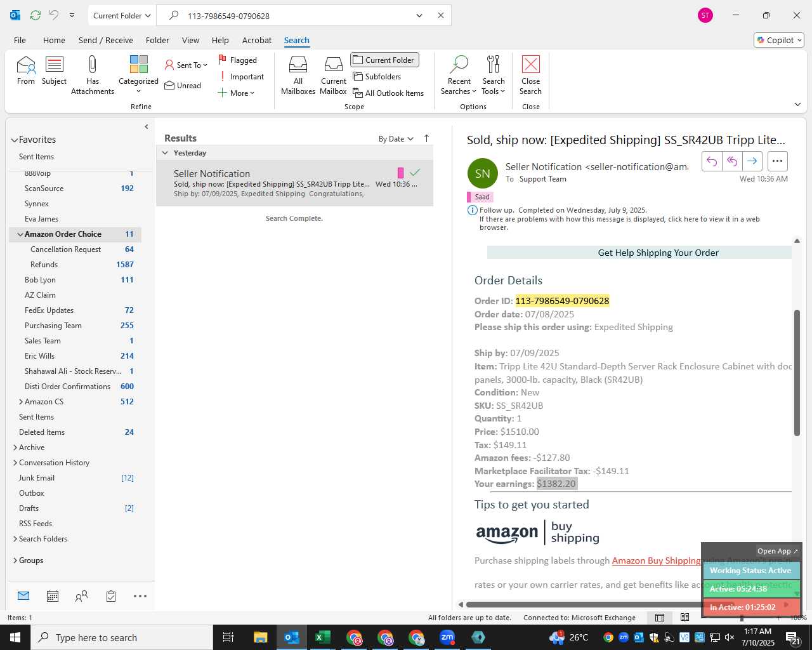Open By Date sort dropdown
This screenshot has height=650, width=812.
pyautogui.click(x=396, y=139)
